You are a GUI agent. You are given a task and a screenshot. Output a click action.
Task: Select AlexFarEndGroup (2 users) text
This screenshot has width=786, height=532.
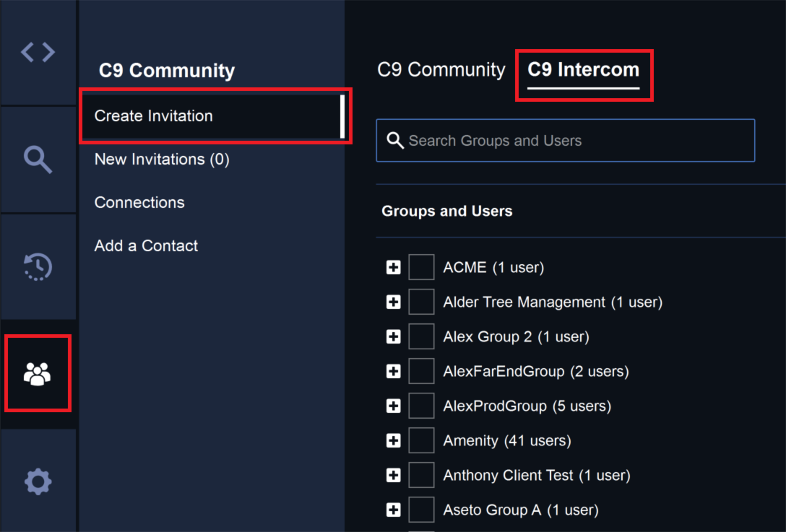(x=536, y=371)
